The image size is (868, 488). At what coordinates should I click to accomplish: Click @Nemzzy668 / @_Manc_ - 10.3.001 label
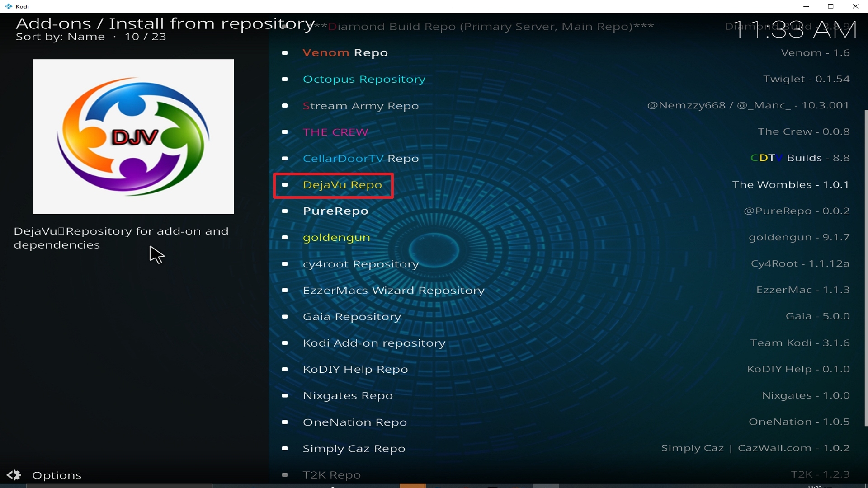748,106
